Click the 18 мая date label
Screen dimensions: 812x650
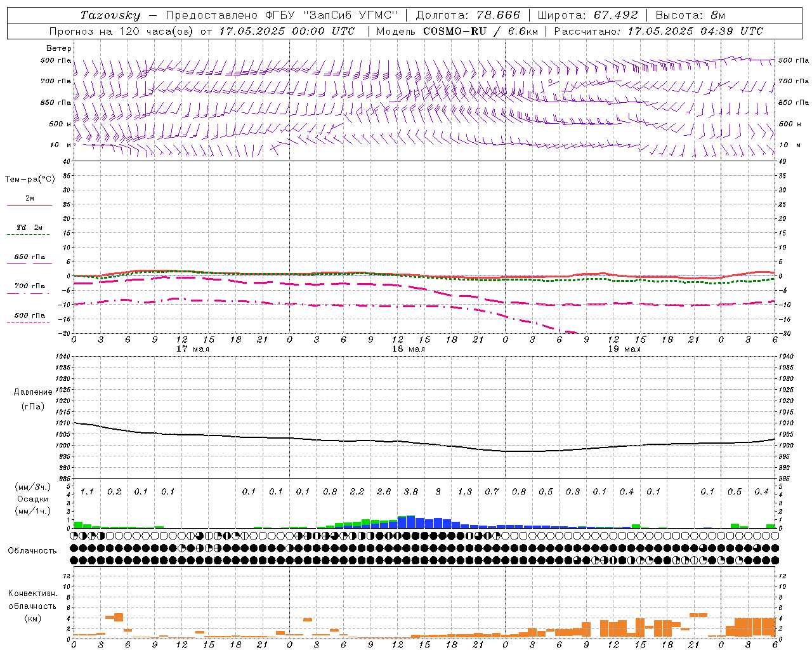408,349
